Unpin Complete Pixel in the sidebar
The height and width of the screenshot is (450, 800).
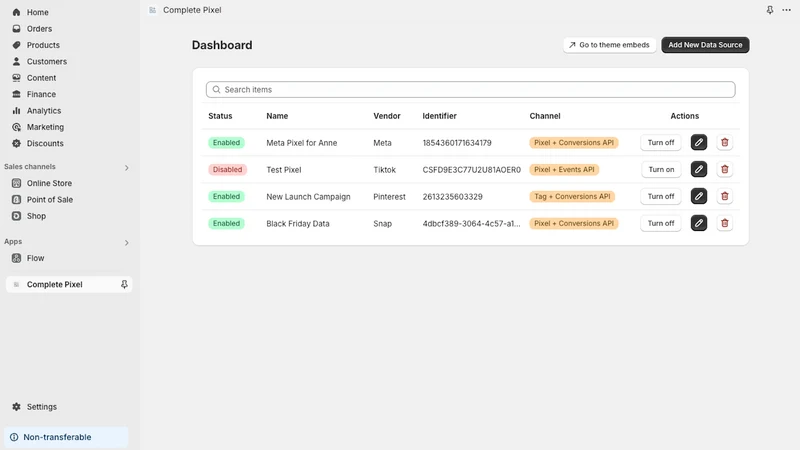tap(124, 284)
